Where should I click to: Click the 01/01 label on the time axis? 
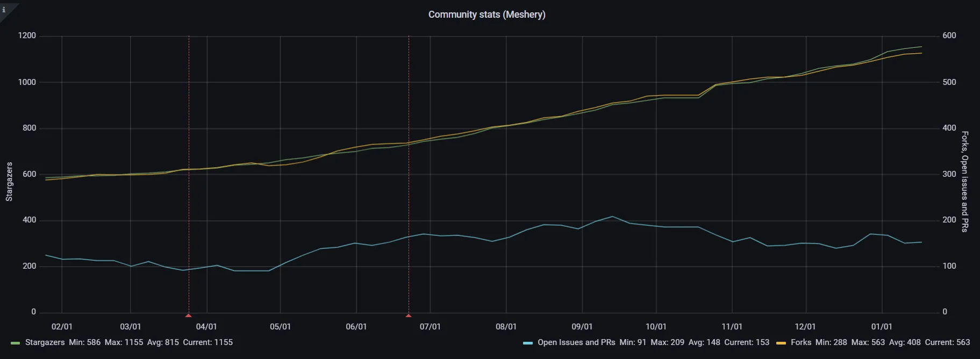[882, 327]
